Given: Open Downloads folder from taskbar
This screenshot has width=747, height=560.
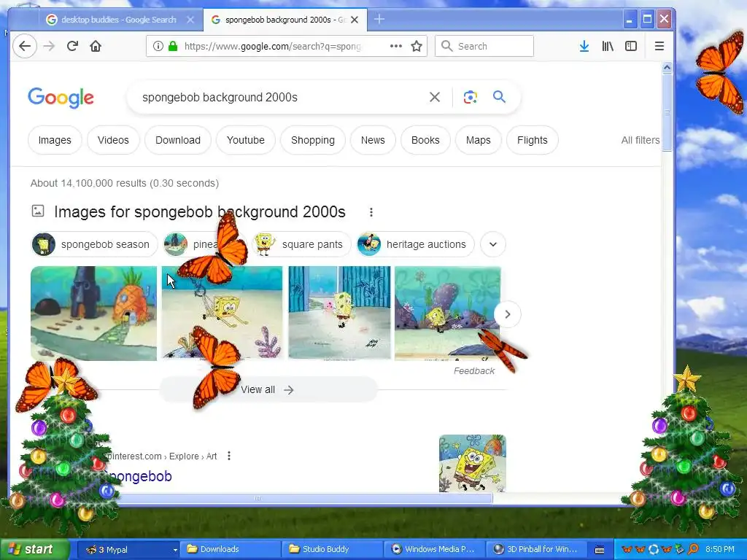Looking at the screenshot, I should pyautogui.click(x=230, y=550).
